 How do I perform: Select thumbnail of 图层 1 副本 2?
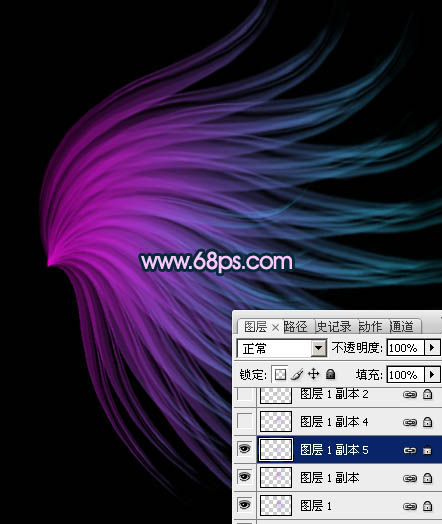pos(276,395)
